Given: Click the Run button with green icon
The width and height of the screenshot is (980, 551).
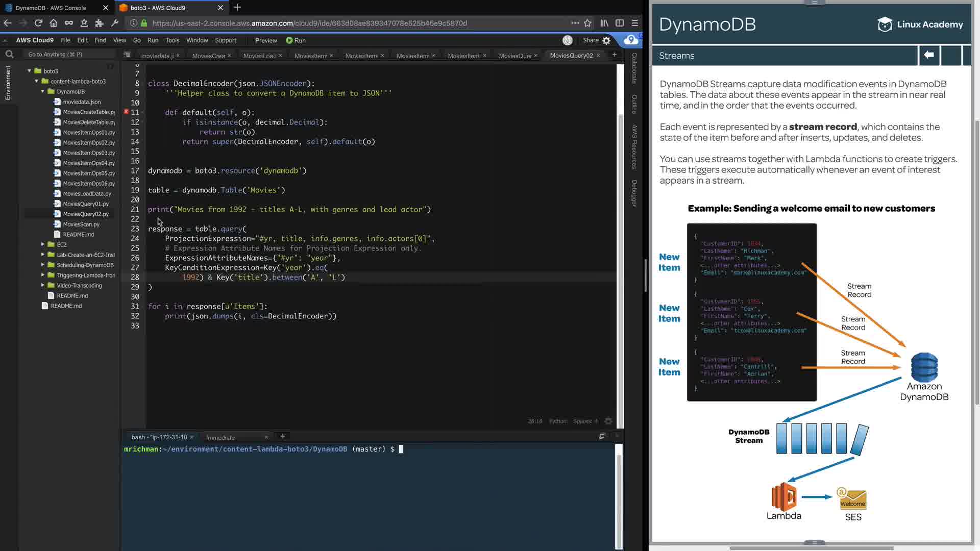Looking at the screenshot, I should tap(296, 40).
